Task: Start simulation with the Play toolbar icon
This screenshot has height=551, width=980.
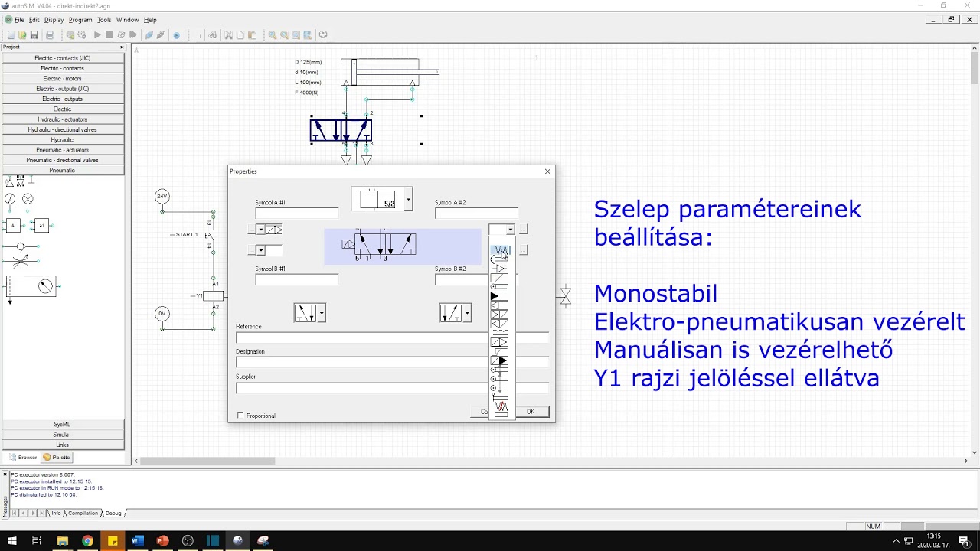Action: tap(97, 35)
